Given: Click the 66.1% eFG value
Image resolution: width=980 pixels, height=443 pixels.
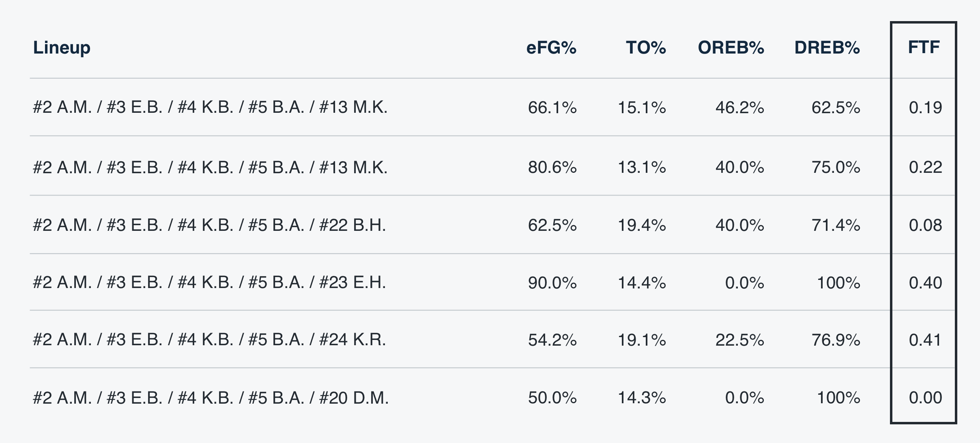Looking at the screenshot, I should point(552,108).
